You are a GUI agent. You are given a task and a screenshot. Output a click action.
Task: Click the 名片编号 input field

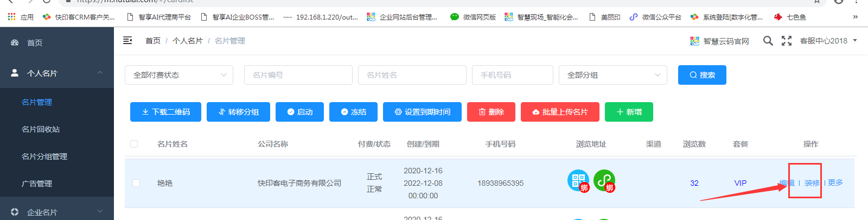click(298, 75)
